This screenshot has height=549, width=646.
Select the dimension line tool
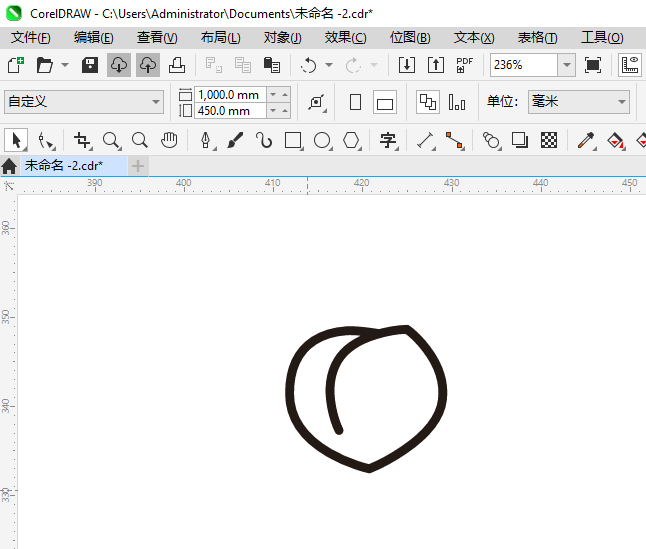point(426,140)
